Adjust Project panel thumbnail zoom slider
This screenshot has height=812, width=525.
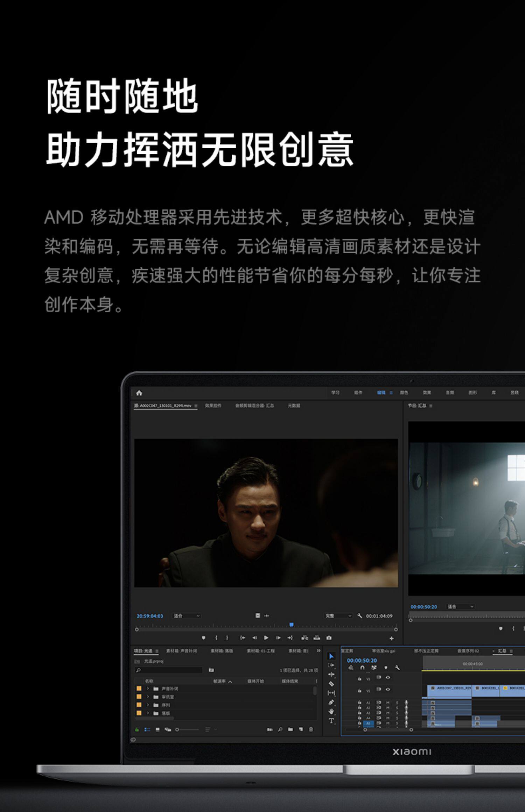pyautogui.click(x=187, y=729)
